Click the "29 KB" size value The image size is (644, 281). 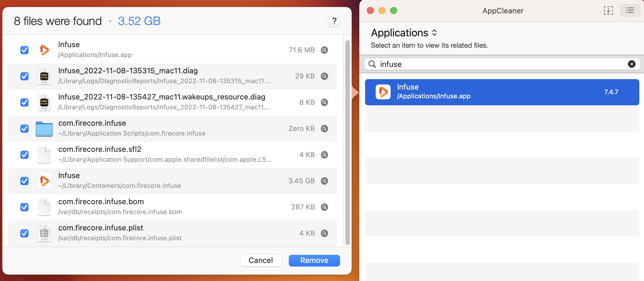[305, 76]
